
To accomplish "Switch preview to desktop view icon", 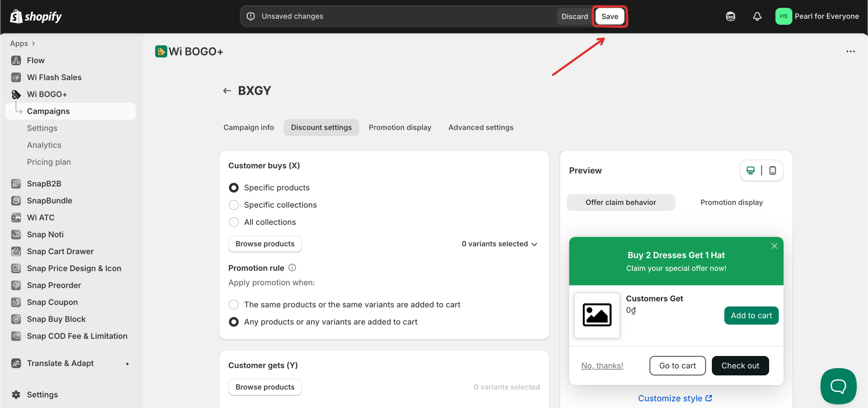I will pyautogui.click(x=750, y=170).
